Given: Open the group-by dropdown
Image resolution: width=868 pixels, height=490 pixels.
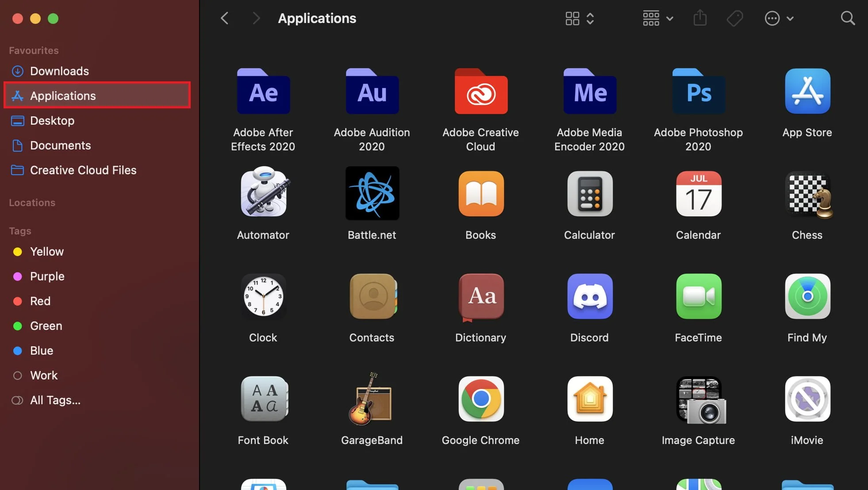Looking at the screenshot, I should pyautogui.click(x=658, y=19).
